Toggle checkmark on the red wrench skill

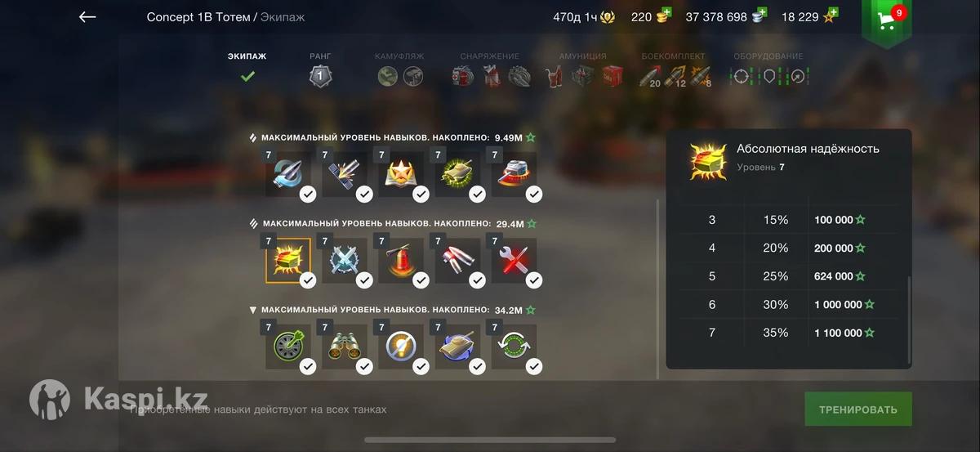tap(533, 280)
